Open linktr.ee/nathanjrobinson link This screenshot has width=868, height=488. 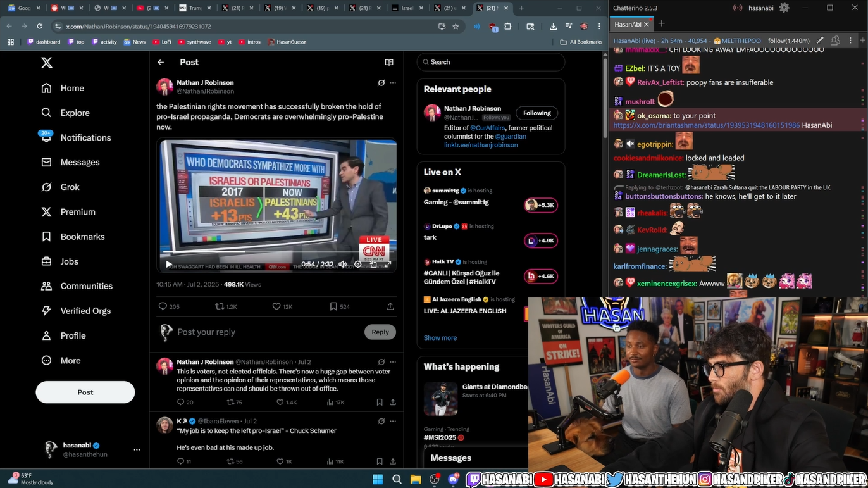tap(481, 145)
